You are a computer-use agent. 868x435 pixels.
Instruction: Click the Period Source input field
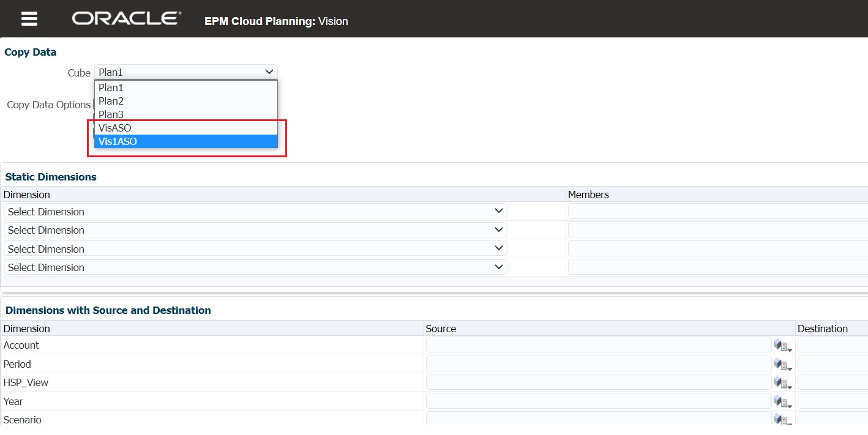tap(597, 363)
